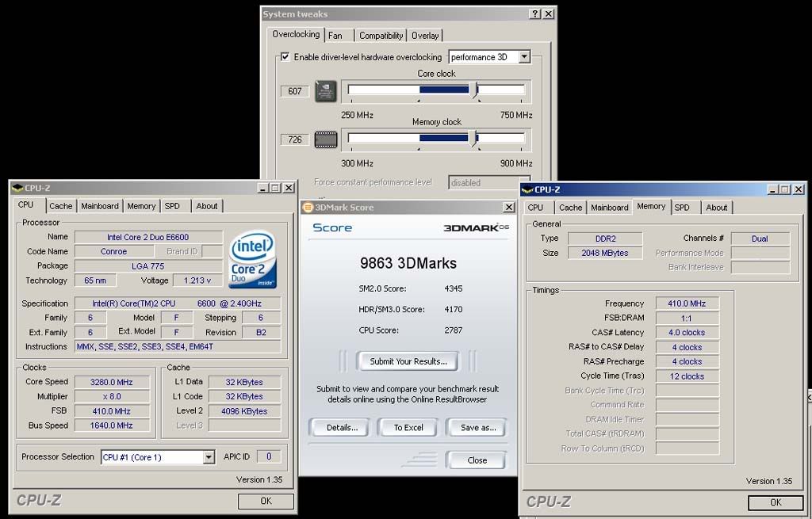Screen dimensions: 812x519
Task: Close the left CPU-Z window
Action: [289, 188]
